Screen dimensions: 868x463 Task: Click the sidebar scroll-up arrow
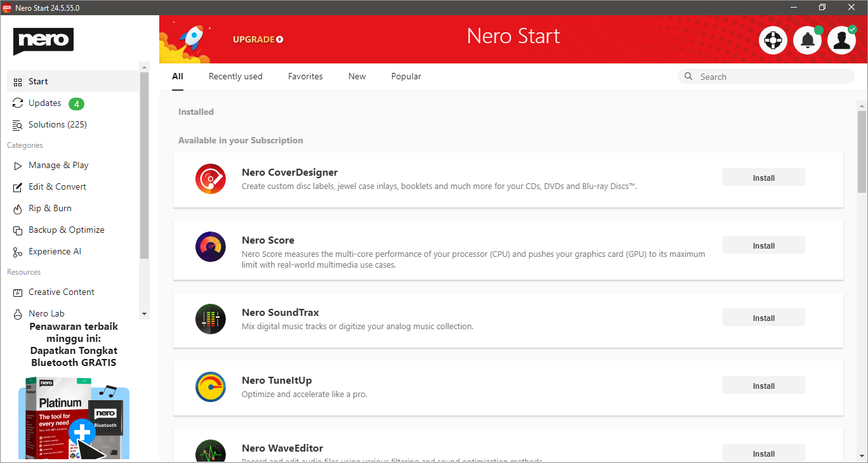point(145,67)
